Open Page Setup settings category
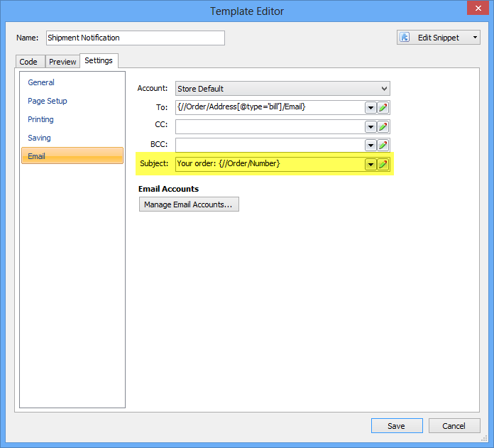The image size is (494, 448). 48,101
